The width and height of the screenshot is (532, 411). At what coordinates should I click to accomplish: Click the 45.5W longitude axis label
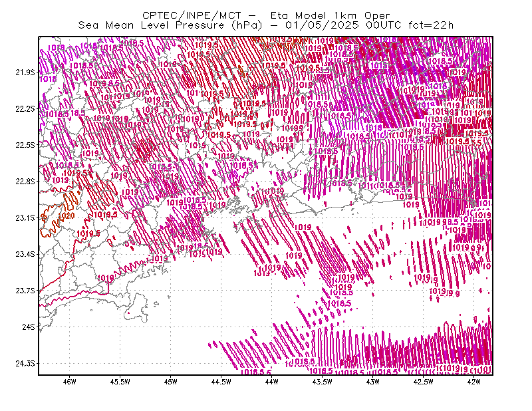click(x=120, y=382)
